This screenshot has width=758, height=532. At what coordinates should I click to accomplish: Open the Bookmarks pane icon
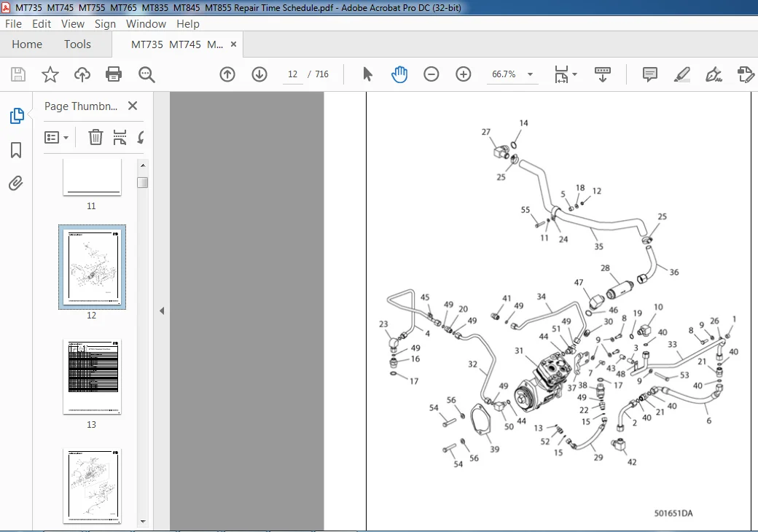[16, 150]
